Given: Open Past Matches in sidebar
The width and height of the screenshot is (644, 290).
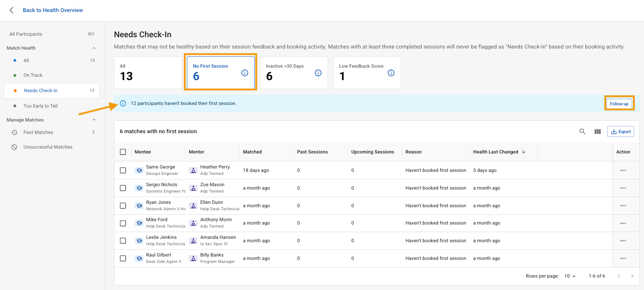Looking at the screenshot, I should click(x=38, y=132).
